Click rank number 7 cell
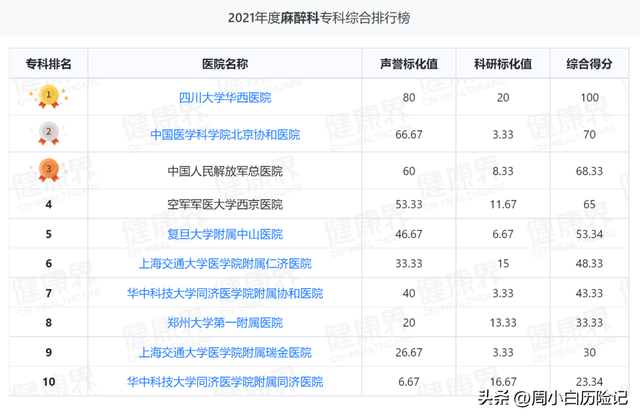 [49, 293]
